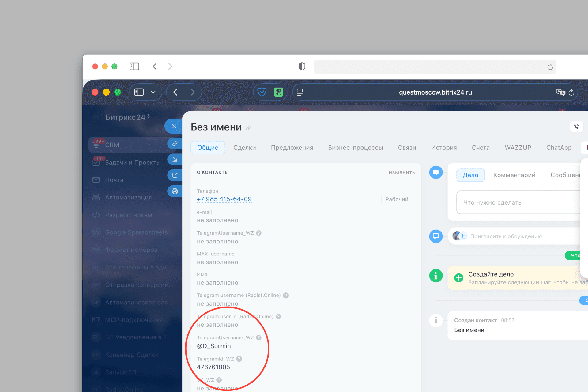Select Google Spreadsheets in the sidebar
Screen dimensions: 588x392
coord(136,232)
